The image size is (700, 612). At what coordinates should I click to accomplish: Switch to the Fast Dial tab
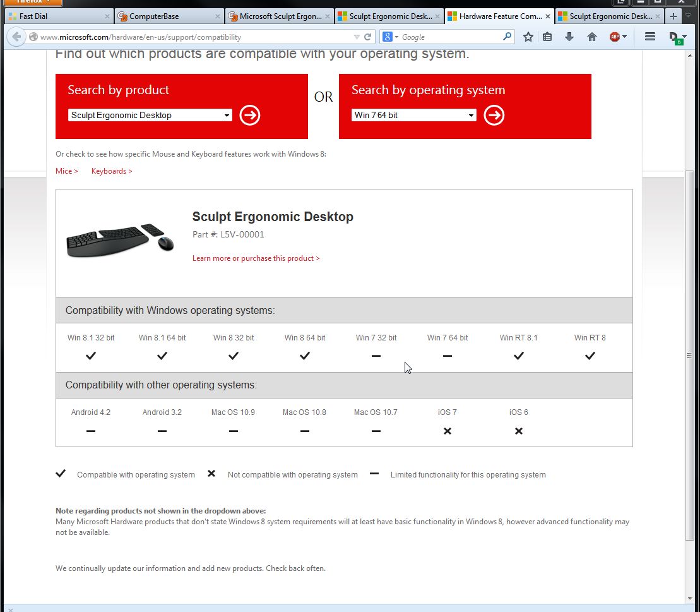(59, 16)
